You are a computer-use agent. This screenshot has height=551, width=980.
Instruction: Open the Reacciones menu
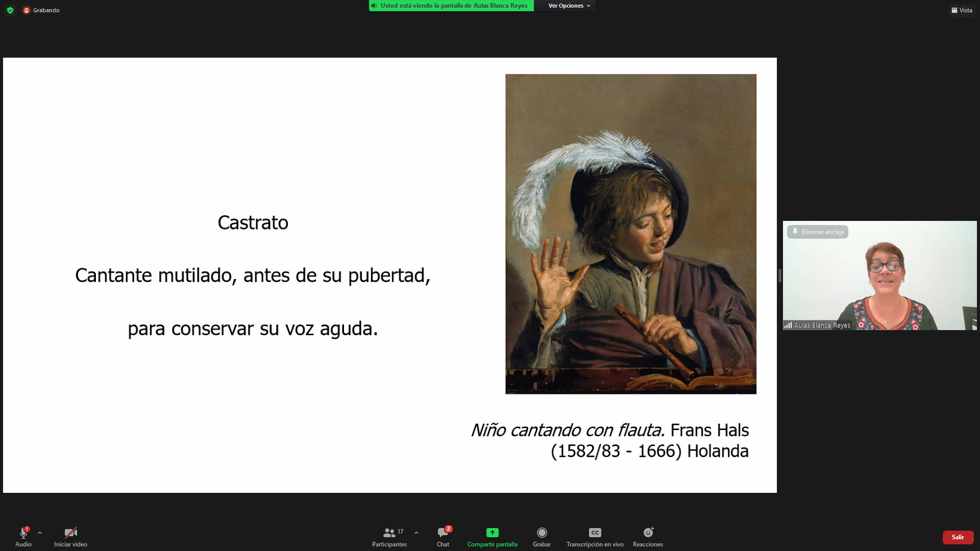(x=648, y=536)
